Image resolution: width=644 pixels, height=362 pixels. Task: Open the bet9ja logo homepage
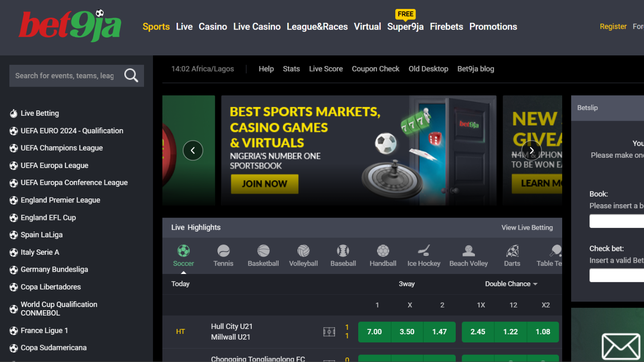pyautogui.click(x=70, y=26)
